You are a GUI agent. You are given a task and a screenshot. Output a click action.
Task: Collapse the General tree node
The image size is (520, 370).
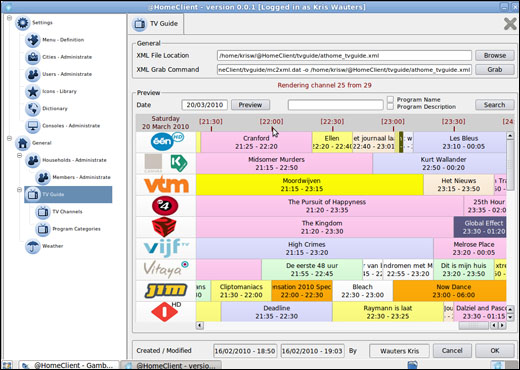pos(9,138)
